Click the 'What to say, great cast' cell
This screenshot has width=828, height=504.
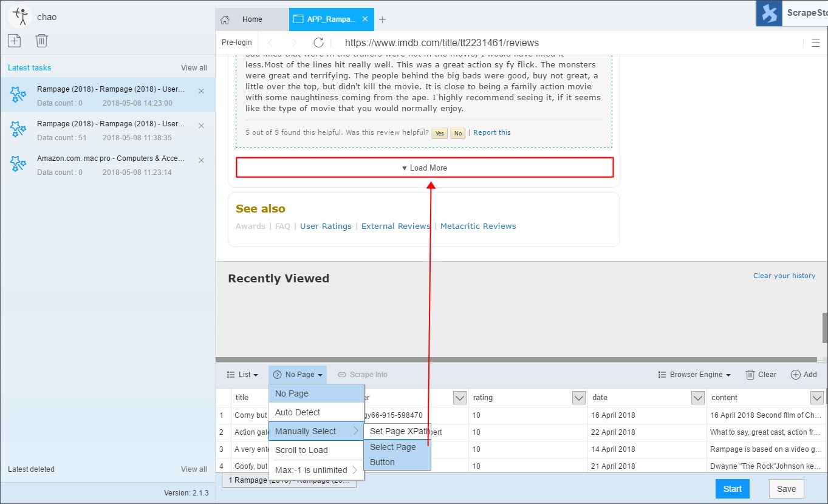click(x=765, y=432)
